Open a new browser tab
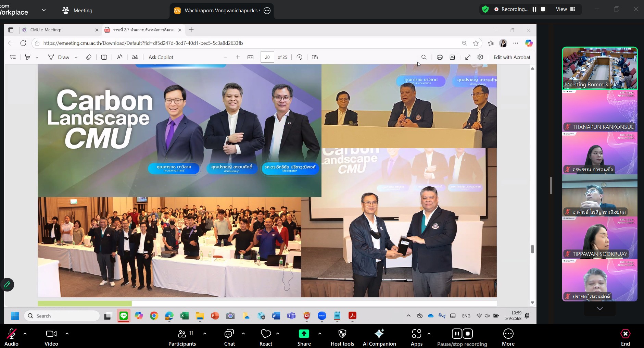 point(191,30)
